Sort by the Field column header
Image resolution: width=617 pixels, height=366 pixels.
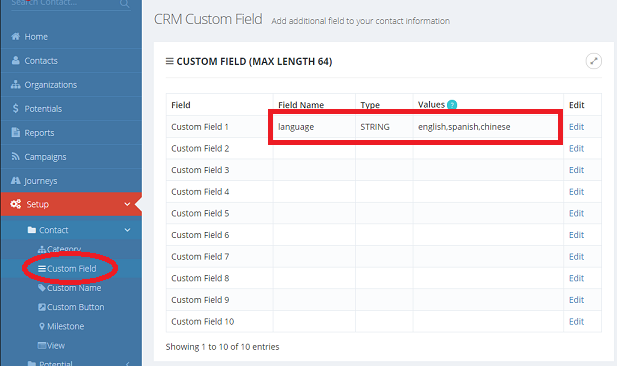tap(220, 105)
